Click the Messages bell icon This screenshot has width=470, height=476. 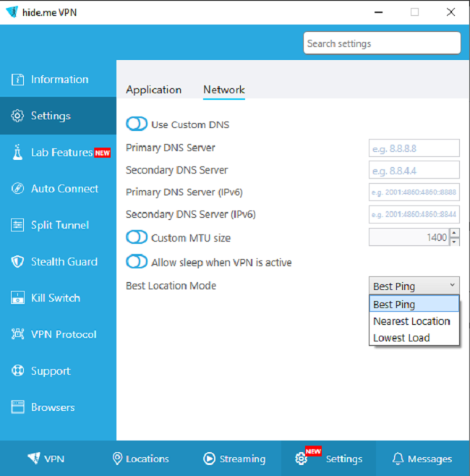[x=398, y=459]
